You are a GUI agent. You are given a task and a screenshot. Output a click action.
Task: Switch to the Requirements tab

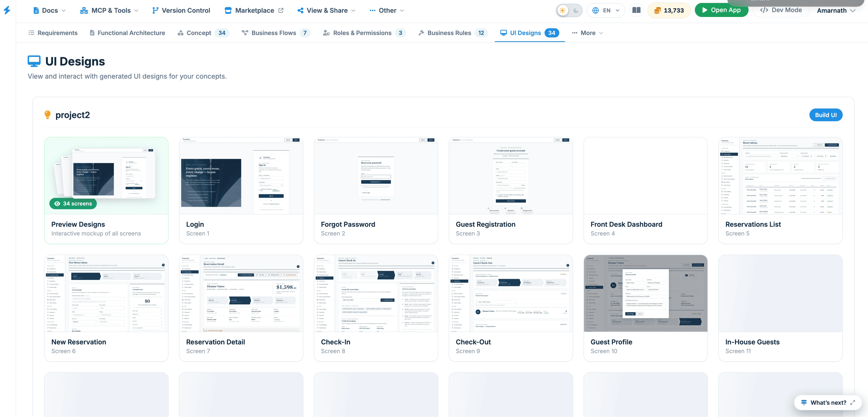(x=53, y=33)
